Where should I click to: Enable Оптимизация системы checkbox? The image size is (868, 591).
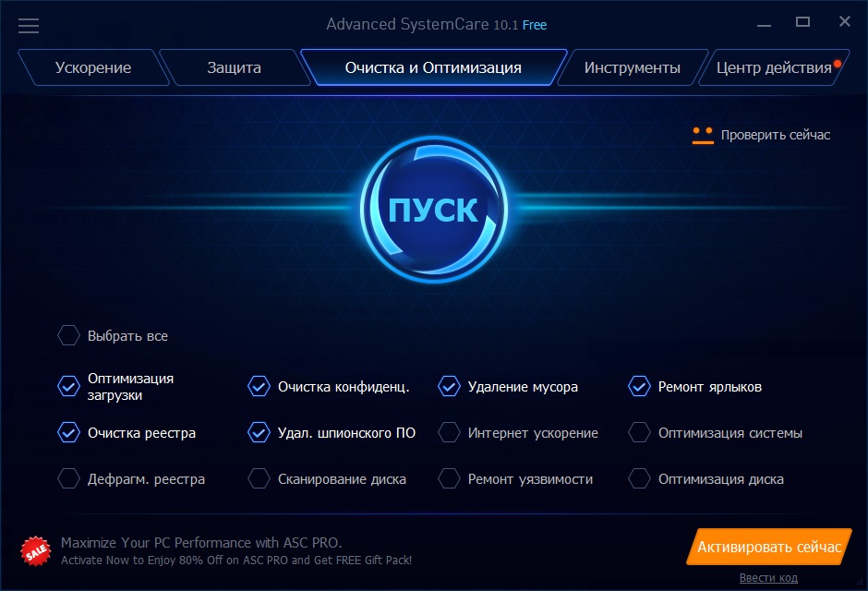click(x=639, y=433)
